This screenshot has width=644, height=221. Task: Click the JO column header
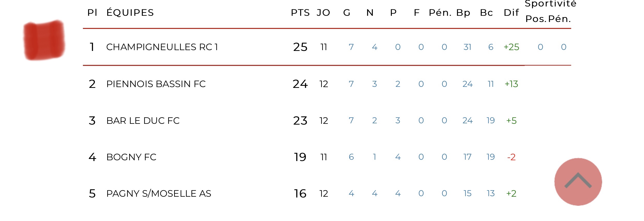(x=323, y=13)
